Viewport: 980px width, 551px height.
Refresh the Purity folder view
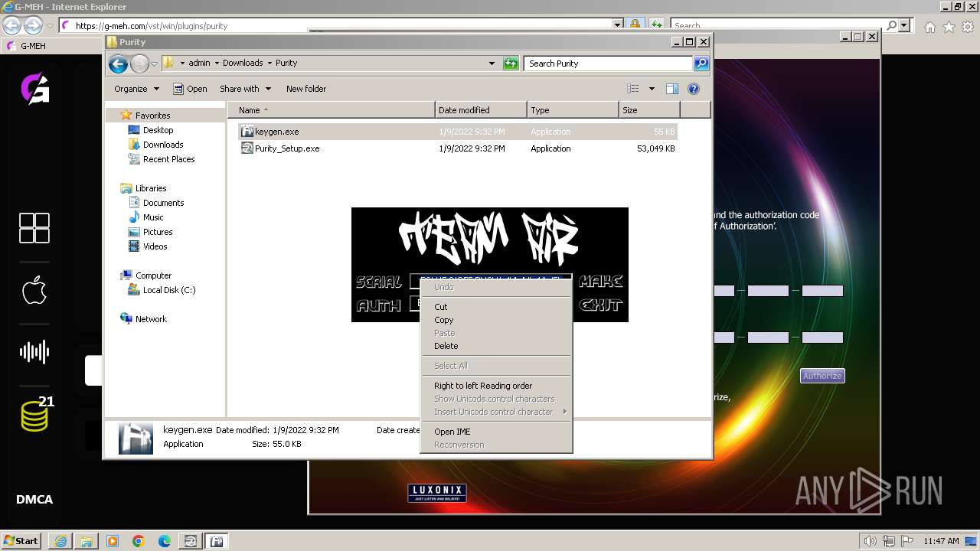(511, 64)
